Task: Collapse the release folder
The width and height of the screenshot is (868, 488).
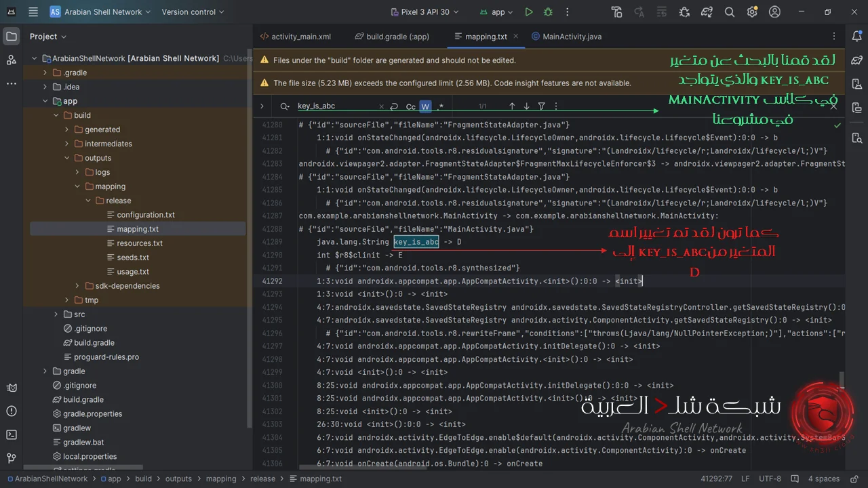Action: pyautogui.click(x=88, y=201)
